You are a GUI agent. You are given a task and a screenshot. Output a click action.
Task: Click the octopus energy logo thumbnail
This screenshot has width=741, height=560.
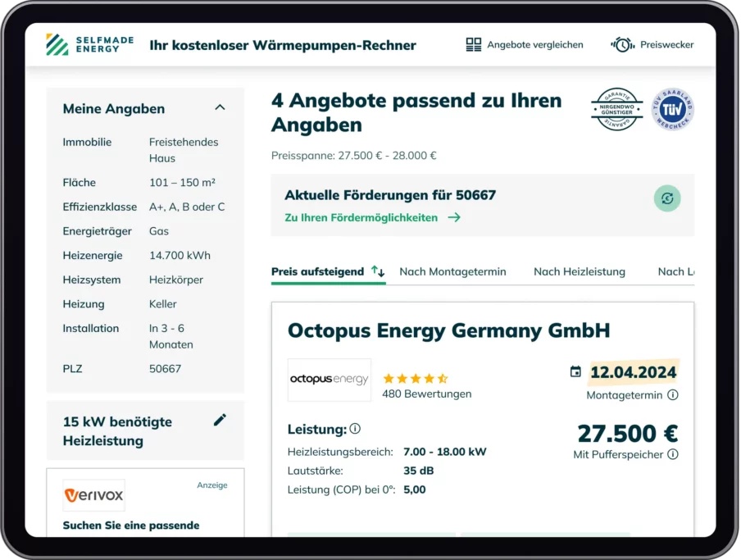(330, 380)
